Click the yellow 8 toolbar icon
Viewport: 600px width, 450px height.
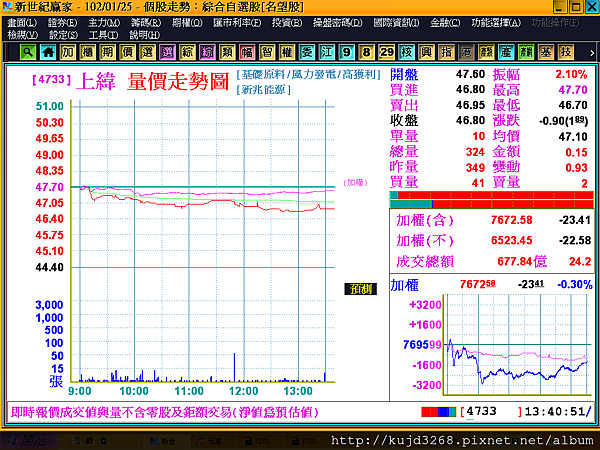point(367,52)
